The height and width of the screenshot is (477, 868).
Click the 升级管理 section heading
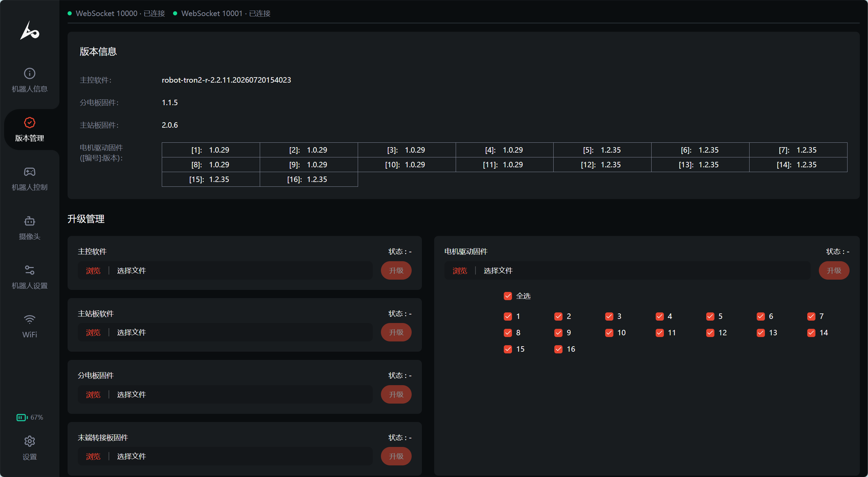(86, 219)
